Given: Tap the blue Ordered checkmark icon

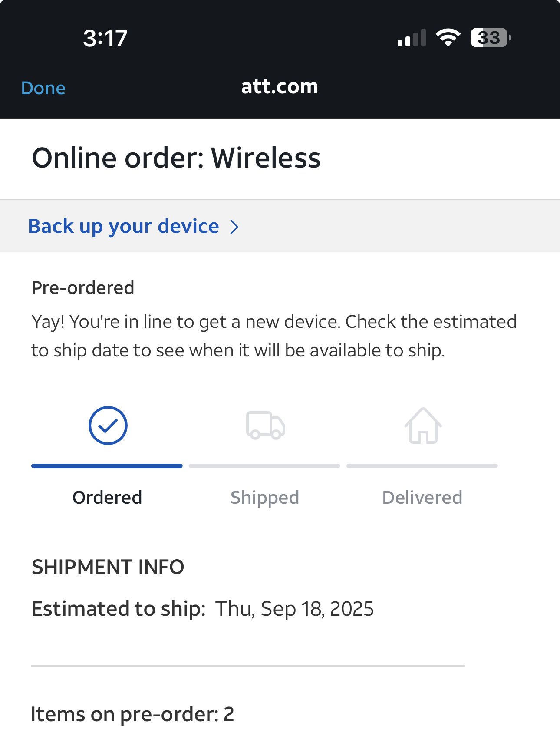Looking at the screenshot, I should click(x=108, y=426).
